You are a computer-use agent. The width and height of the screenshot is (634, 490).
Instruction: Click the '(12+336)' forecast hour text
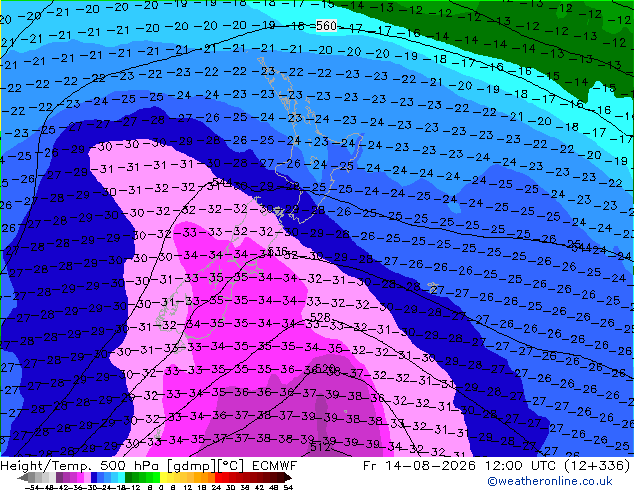click(597, 466)
